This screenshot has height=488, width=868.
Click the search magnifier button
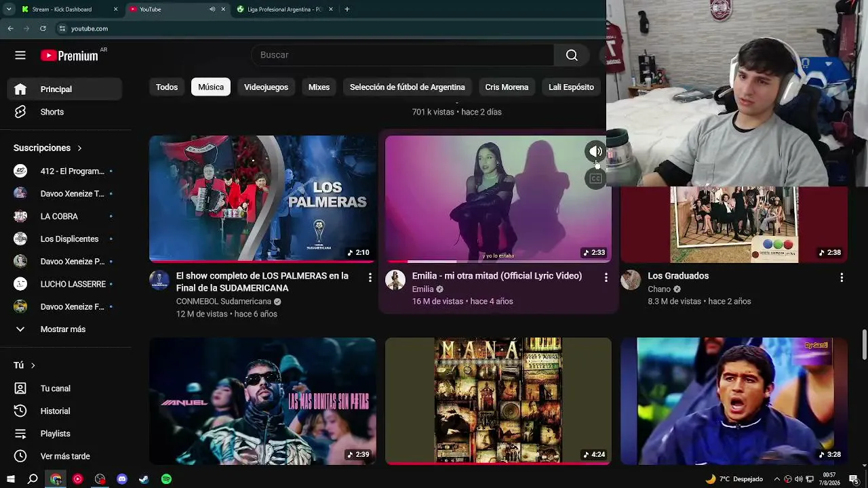coord(572,55)
